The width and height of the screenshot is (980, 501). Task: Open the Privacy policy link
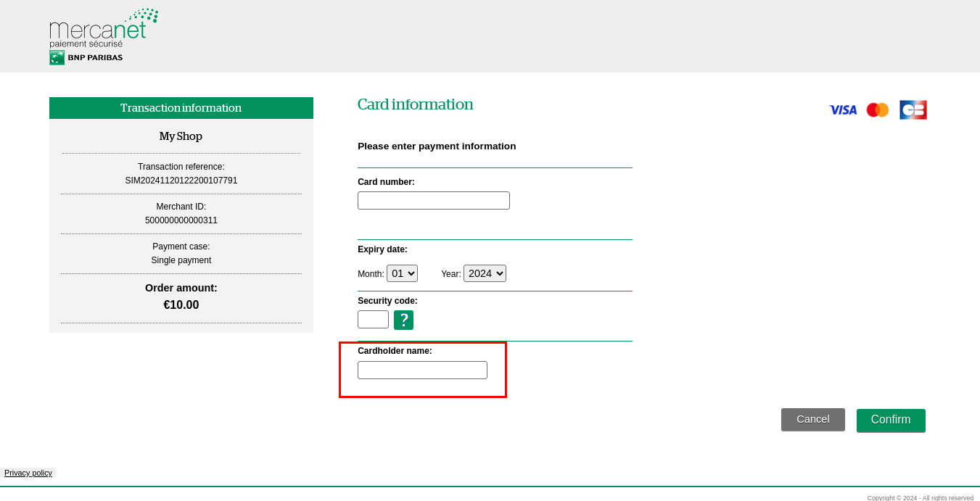tap(28, 473)
